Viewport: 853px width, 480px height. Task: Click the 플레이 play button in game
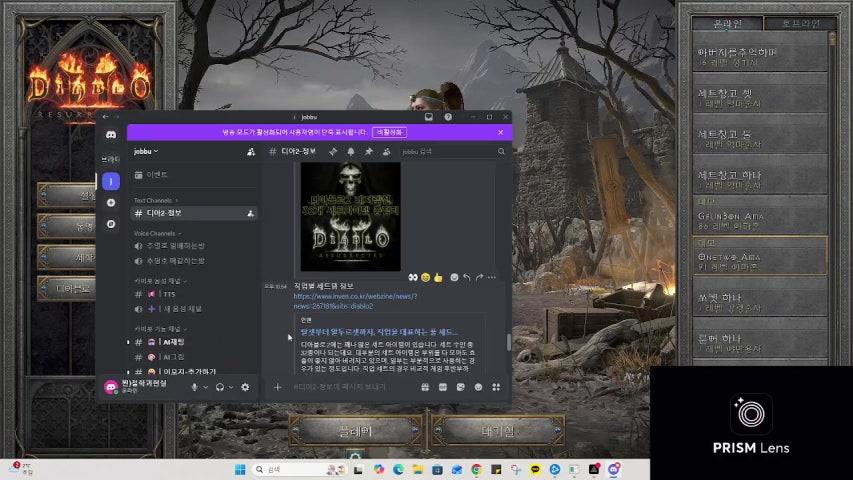(354, 431)
